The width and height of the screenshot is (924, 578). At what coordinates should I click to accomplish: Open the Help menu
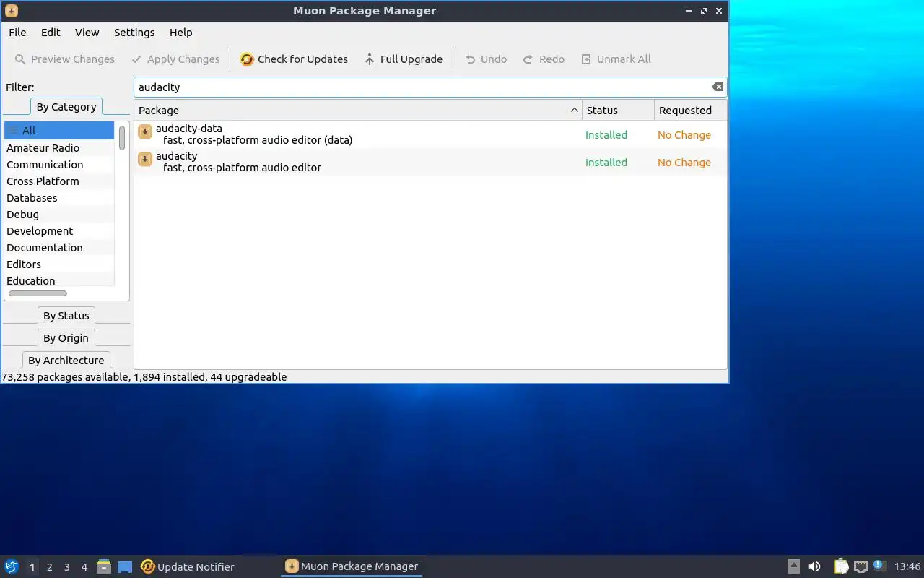(180, 33)
